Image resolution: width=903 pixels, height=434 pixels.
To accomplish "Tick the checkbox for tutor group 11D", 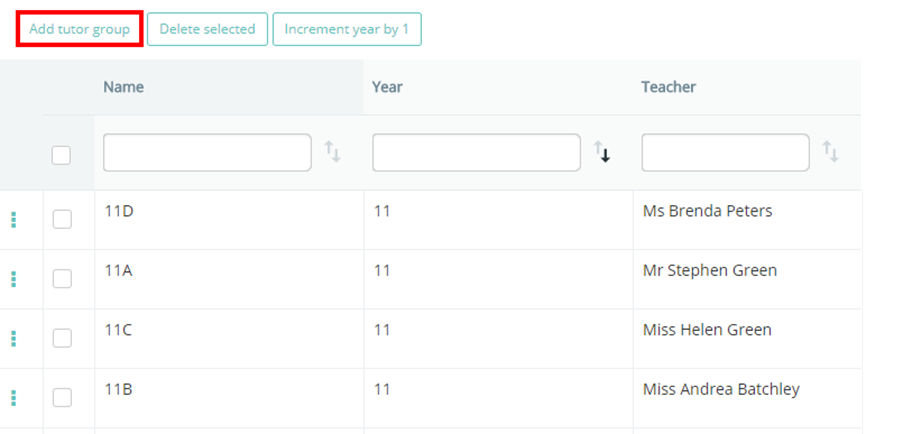I will pyautogui.click(x=62, y=220).
